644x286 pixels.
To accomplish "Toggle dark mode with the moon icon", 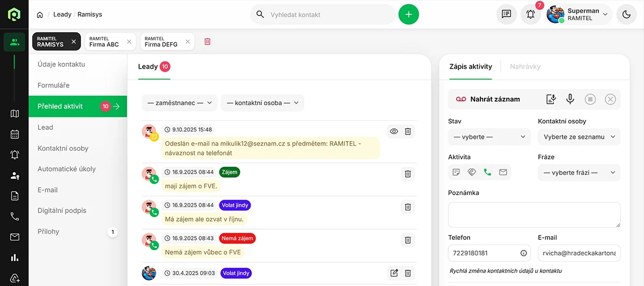I will [626, 14].
